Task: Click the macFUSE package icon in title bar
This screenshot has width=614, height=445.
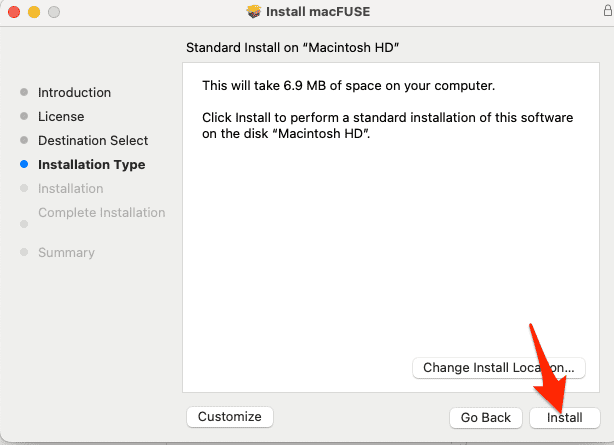Action: tap(254, 13)
